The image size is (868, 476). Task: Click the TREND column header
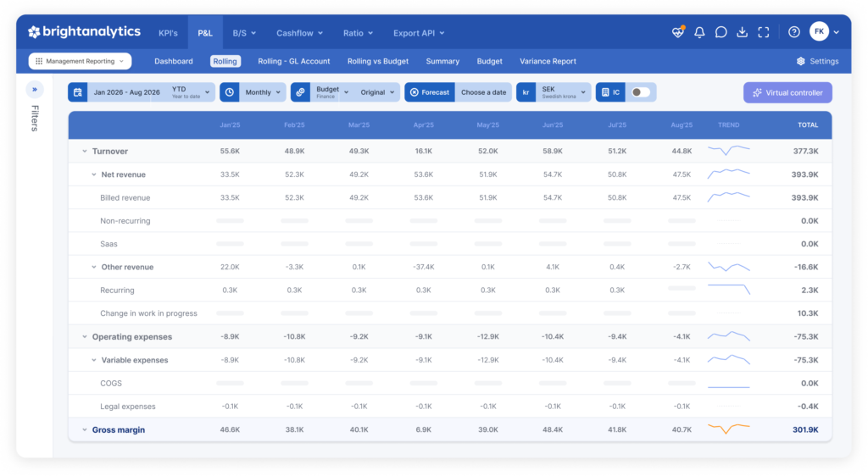[728, 125]
